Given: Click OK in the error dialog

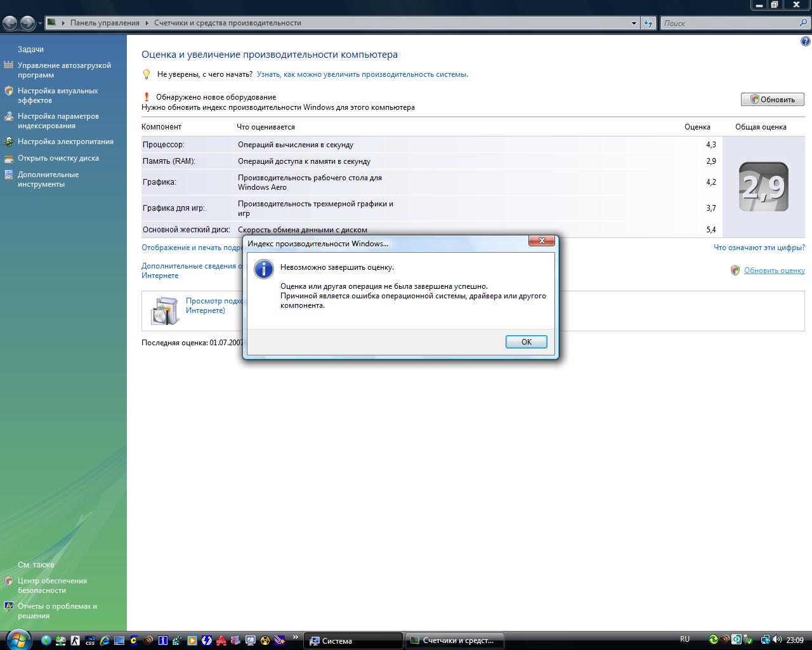Looking at the screenshot, I should 526,342.
